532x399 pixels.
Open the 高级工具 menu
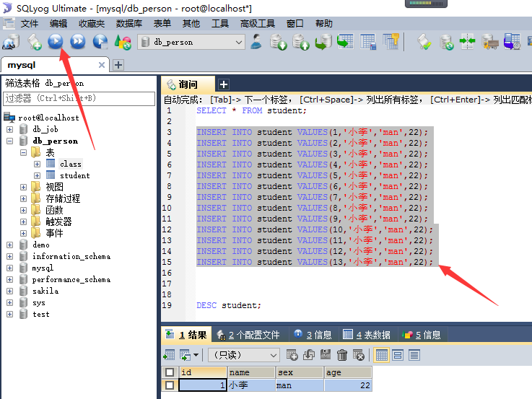coord(258,23)
